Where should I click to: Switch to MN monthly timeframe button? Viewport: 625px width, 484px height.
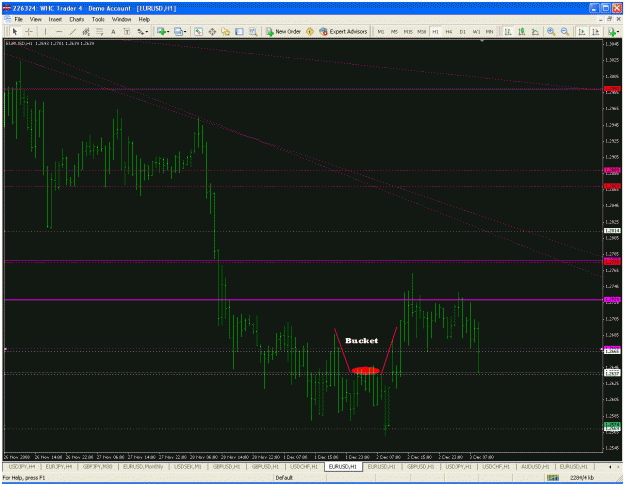click(489, 31)
